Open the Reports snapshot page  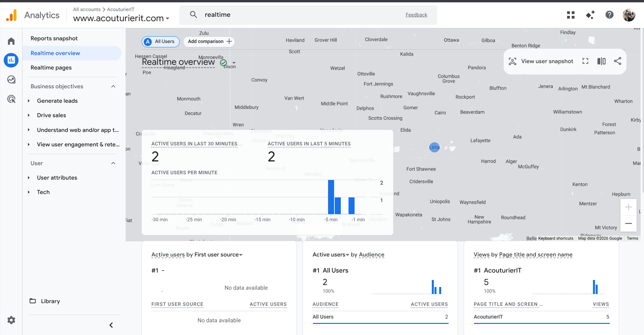point(54,38)
